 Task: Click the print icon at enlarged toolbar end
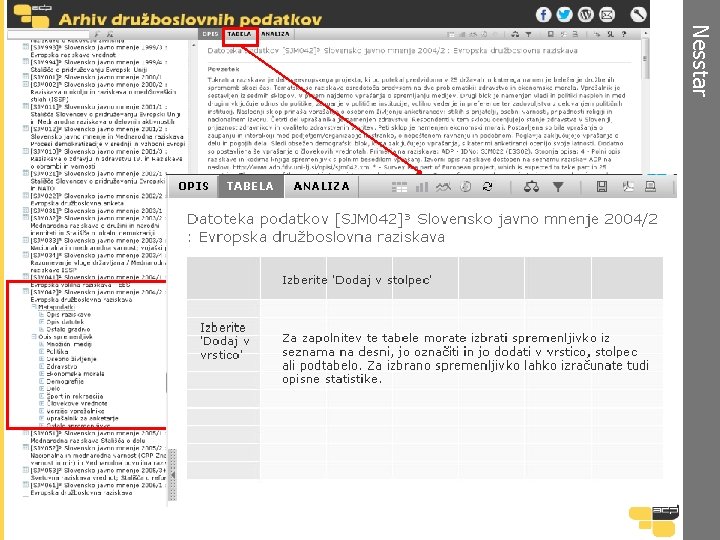coord(650,186)
